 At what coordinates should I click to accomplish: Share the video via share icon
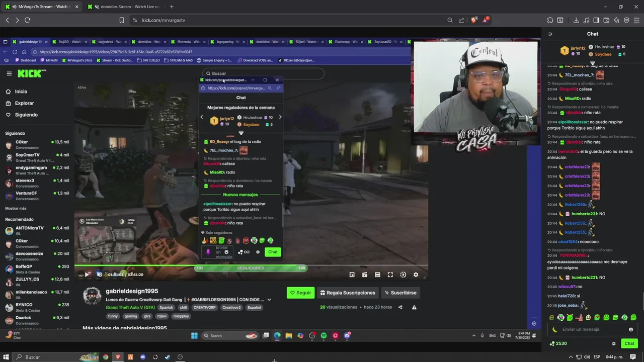[x=400, y=307]
